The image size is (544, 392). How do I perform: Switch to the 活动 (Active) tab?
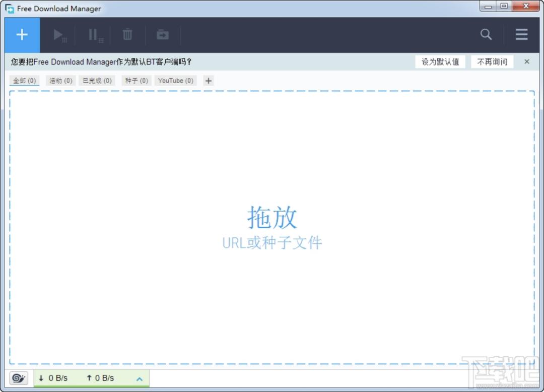pyautogui.click(x=60, y=80)
